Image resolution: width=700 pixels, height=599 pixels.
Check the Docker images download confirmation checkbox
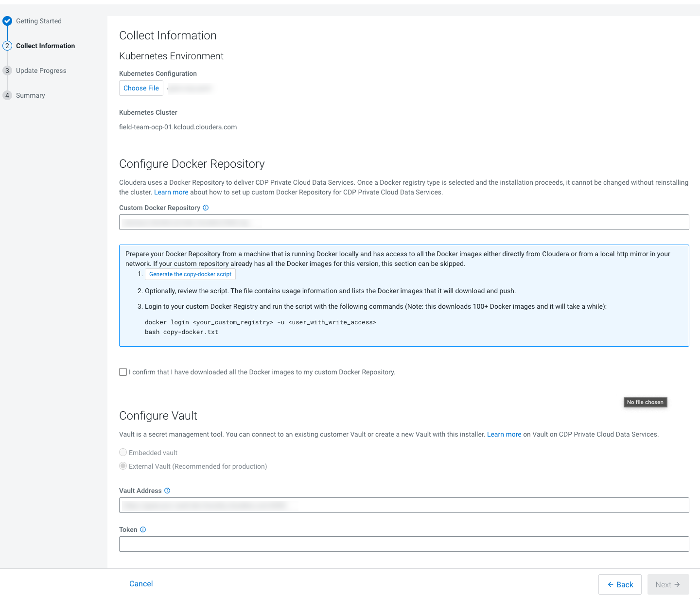tap(123, 372)
